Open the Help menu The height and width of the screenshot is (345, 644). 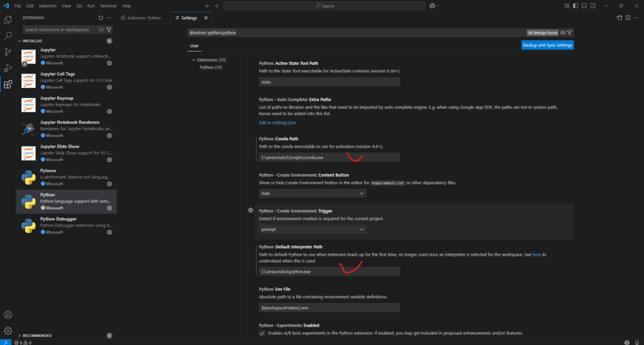(x=126, y=6)
